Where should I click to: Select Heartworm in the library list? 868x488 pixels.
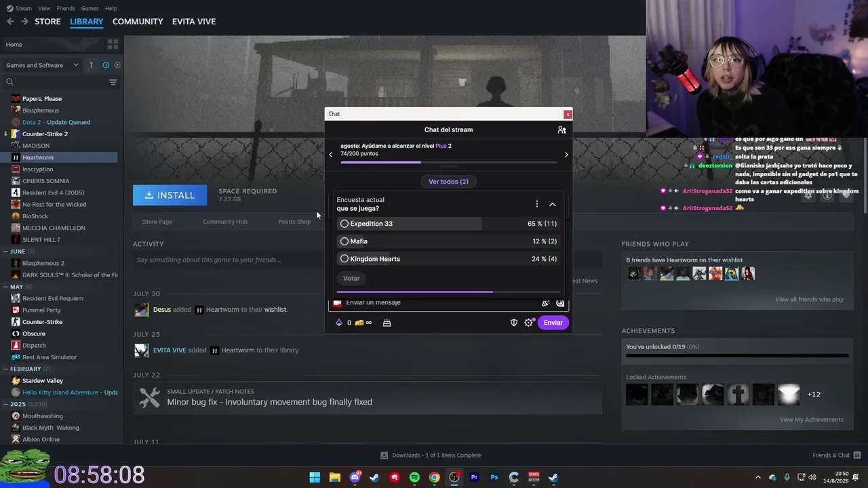click(x=60, y=157)
